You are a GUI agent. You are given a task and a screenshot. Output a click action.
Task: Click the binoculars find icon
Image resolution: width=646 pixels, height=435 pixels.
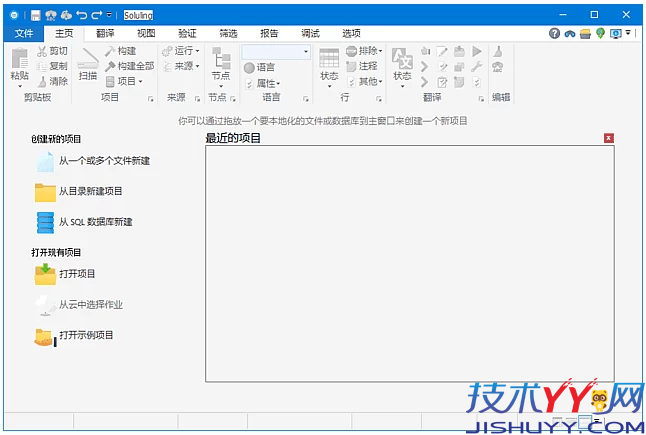point(570,33)
